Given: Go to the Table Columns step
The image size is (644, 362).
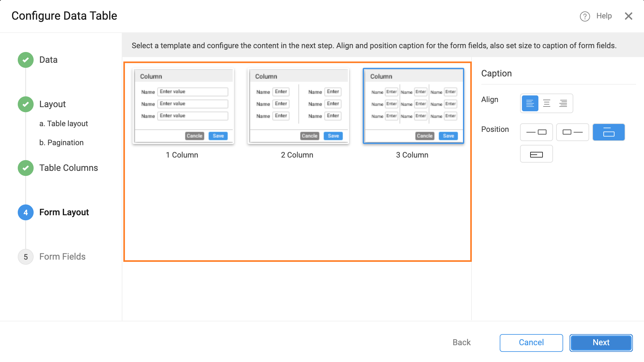Looking at the screenshot, I should (68, 168).
